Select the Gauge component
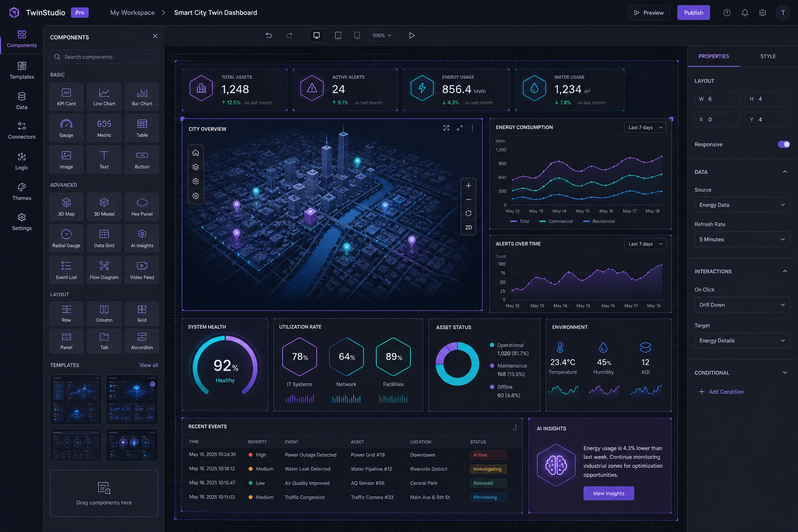 (x=66, y=128)
